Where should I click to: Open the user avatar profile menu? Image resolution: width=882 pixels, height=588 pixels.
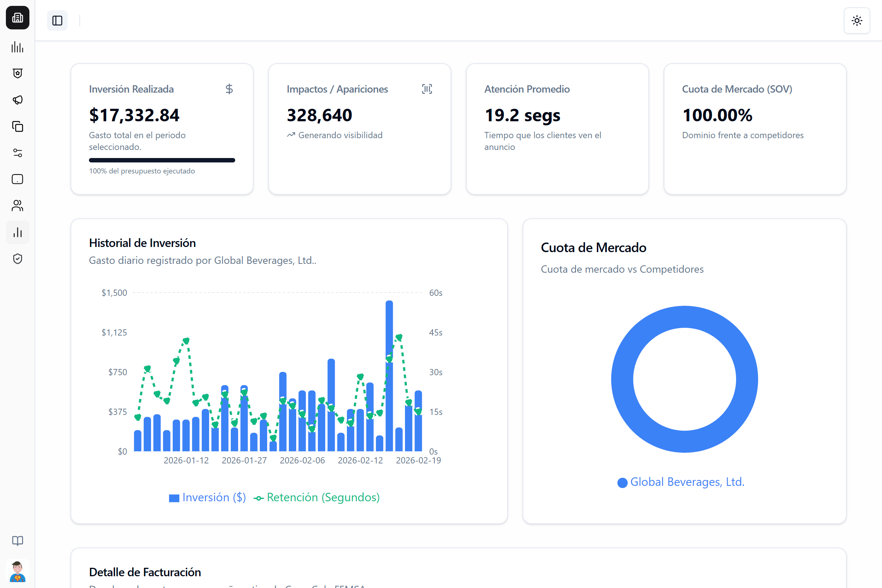pos(18,571)
